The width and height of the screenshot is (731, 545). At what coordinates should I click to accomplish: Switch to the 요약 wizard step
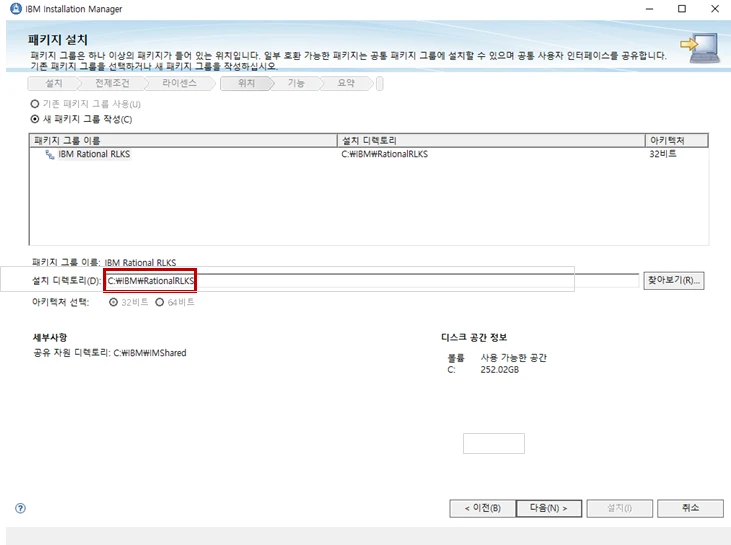[x=345, y=84]
